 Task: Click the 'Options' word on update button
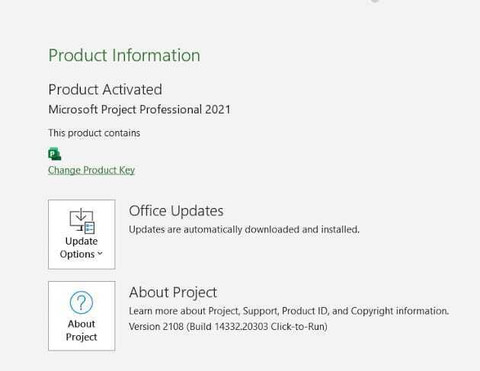(77, 254)
